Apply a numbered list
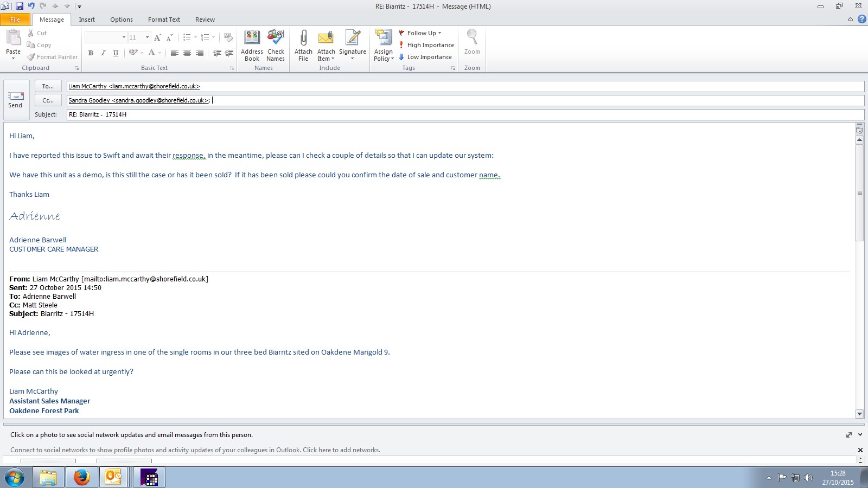The height and width of the screenshot is (488, 868). (x=205, y=37)
